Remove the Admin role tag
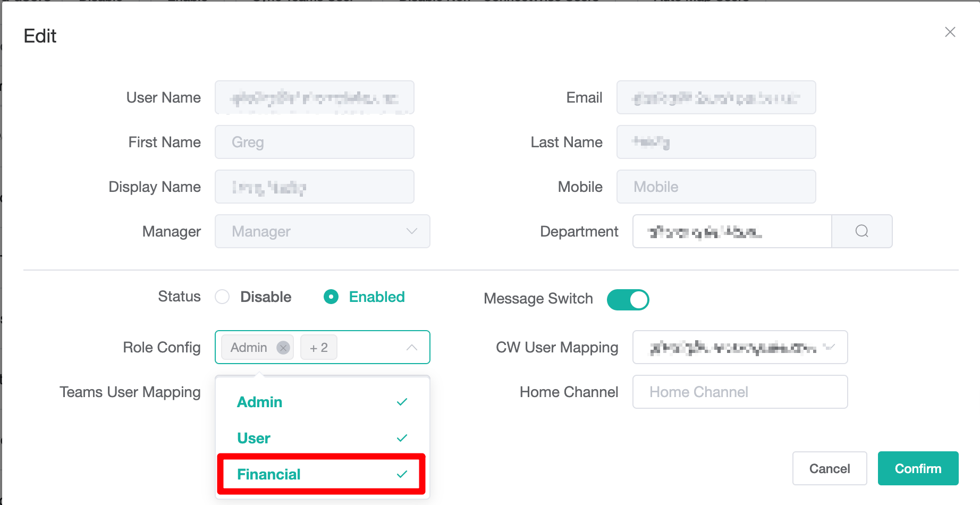The width and height of the screenshot is (980, 505). [283, 347]
